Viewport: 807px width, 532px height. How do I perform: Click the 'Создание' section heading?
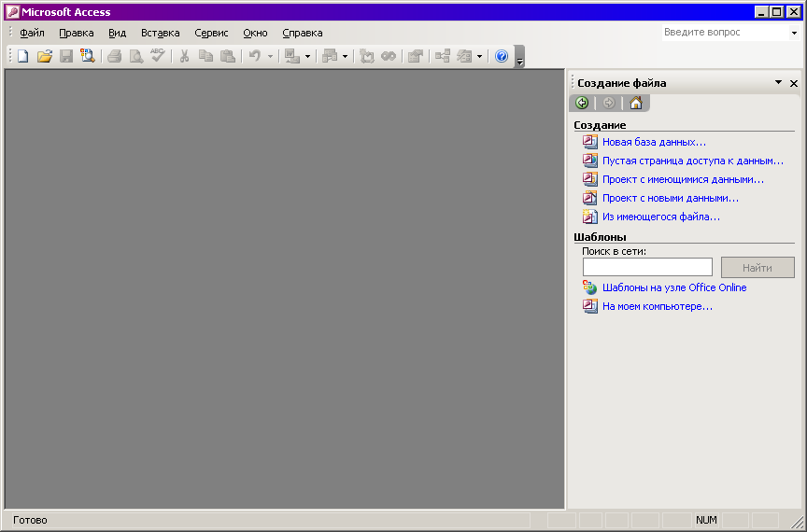(x=600, y=125)
